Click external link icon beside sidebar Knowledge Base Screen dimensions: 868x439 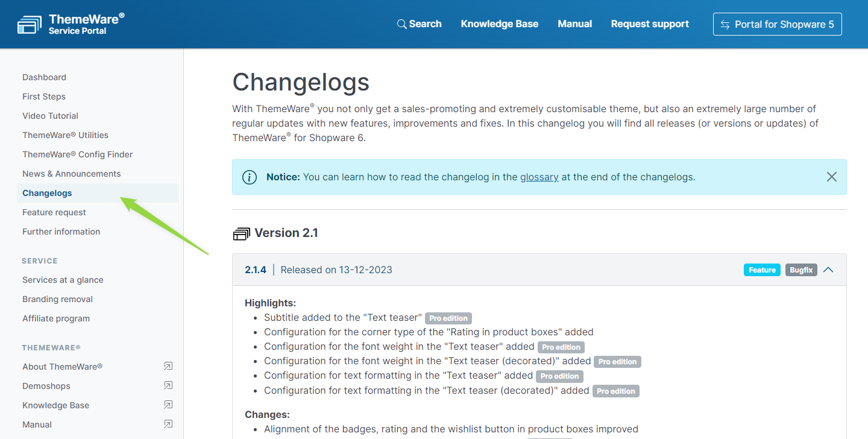click(168, 405)
